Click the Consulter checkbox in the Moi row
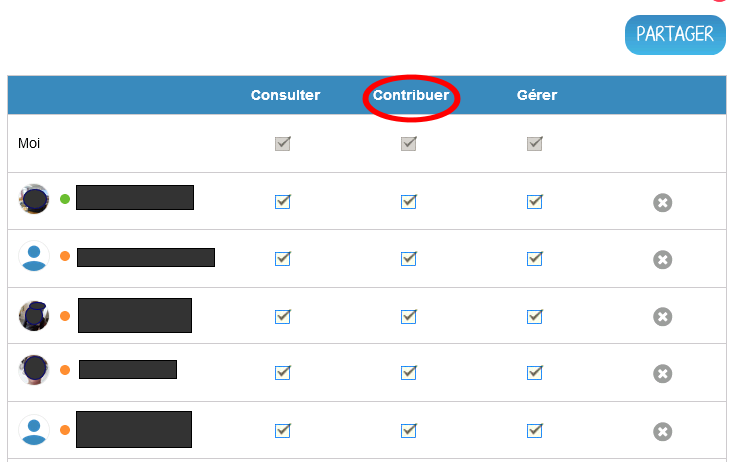Image resolution: width=733 pixels, height=462 pixels. pyautogui.click(x=283, y=144)
